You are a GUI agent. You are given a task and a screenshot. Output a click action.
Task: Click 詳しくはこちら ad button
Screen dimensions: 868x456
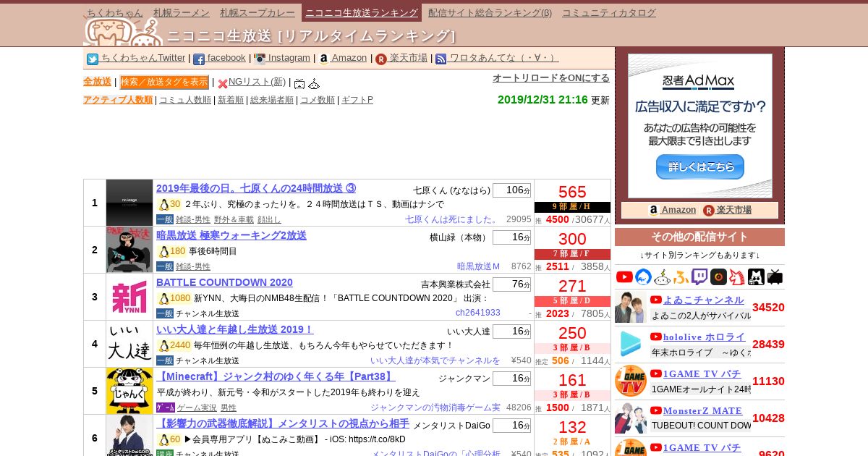point(699,166)
